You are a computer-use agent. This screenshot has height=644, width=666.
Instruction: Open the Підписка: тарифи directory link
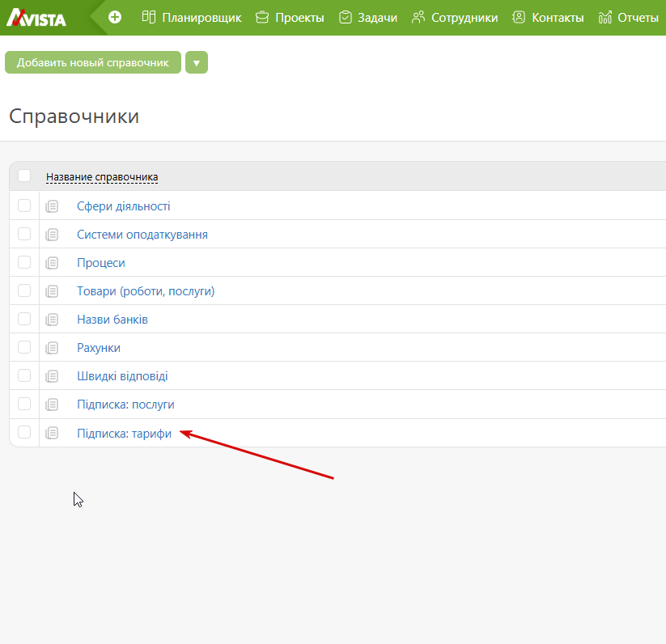(x=124, y=433)
